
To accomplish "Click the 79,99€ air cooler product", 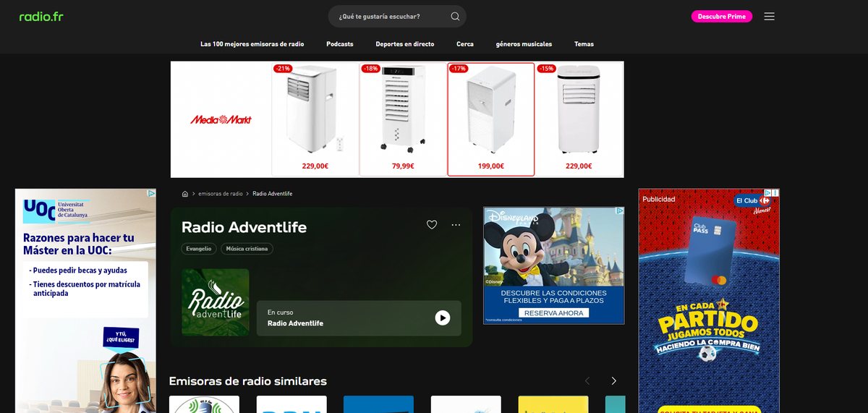I will pos(403,119).
